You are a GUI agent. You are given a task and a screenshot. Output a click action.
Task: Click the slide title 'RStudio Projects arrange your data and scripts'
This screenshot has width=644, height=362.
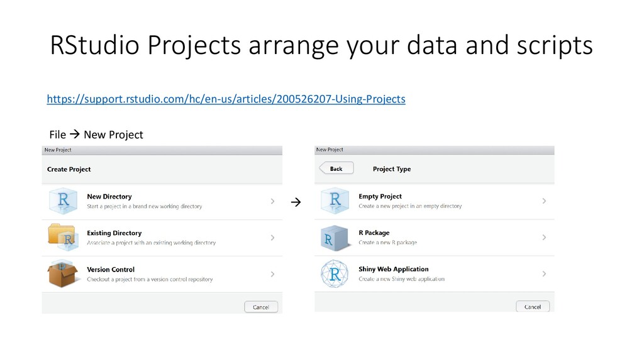point(321,45)
